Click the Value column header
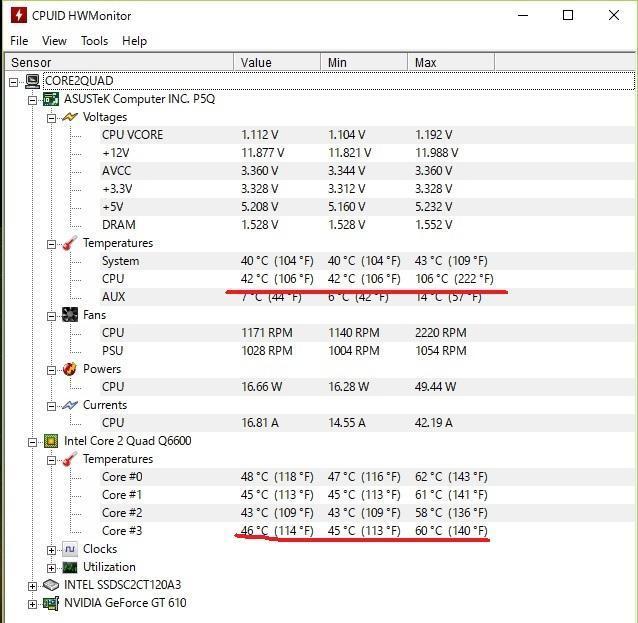This screenshot has height=623, width=638. click(277, 62)
